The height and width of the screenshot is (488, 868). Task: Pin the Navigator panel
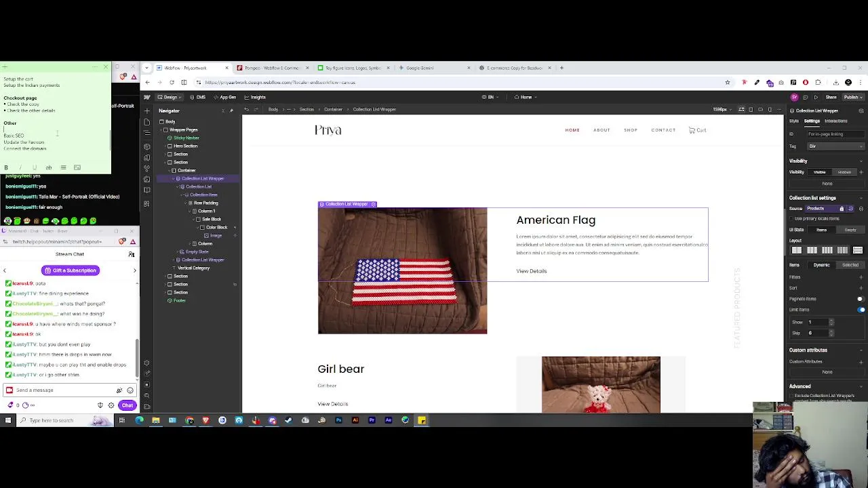(231, 110)
